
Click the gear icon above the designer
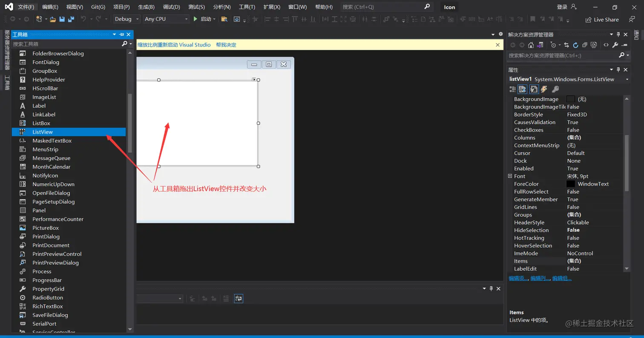pyautogui.click(x=500, y=34)
